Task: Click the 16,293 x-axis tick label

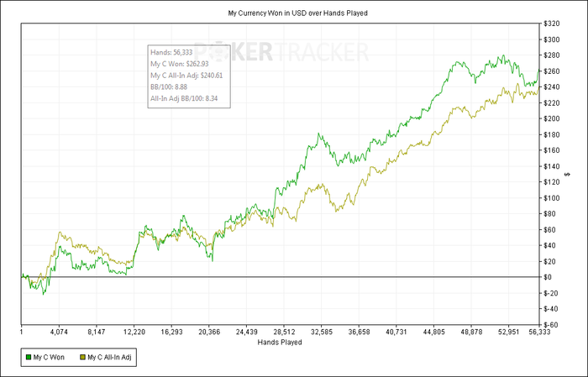Action: 171,332
